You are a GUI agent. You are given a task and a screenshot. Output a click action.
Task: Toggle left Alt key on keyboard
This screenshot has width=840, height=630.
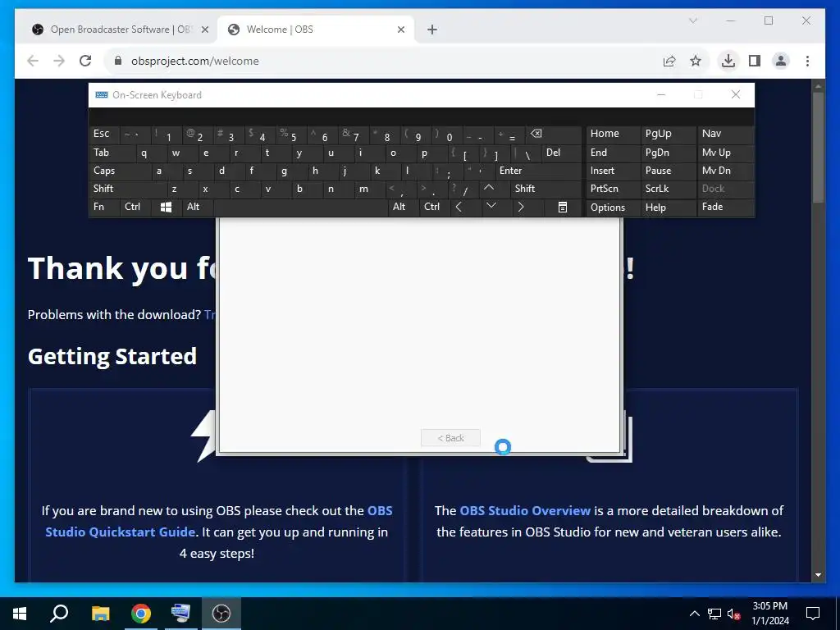coord(199,207)
